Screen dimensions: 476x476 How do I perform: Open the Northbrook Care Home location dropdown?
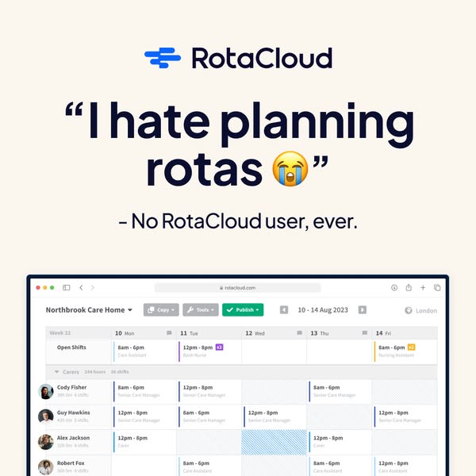tap(89, 310)
